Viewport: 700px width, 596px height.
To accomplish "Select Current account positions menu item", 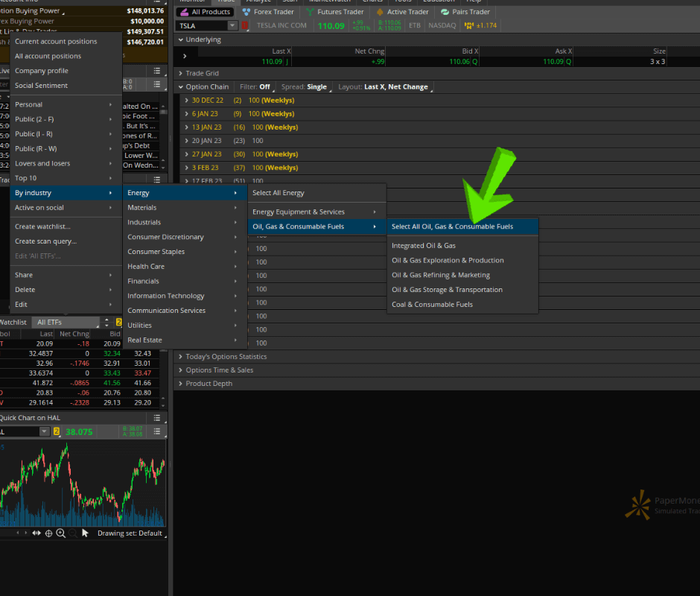I will pyautogui.click(x=66, y=41).
